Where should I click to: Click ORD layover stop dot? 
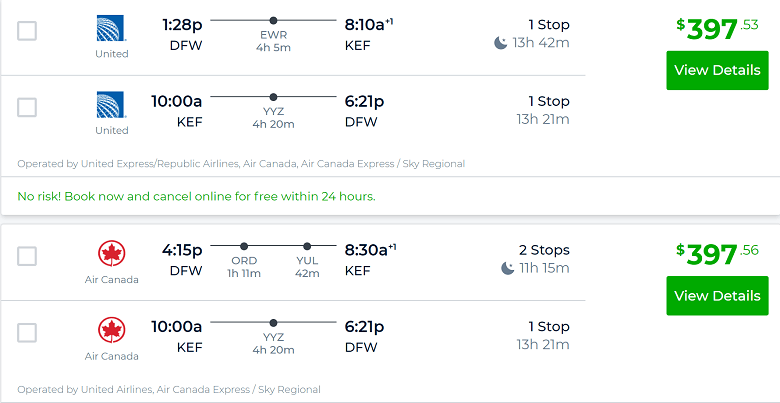[244, 246]
